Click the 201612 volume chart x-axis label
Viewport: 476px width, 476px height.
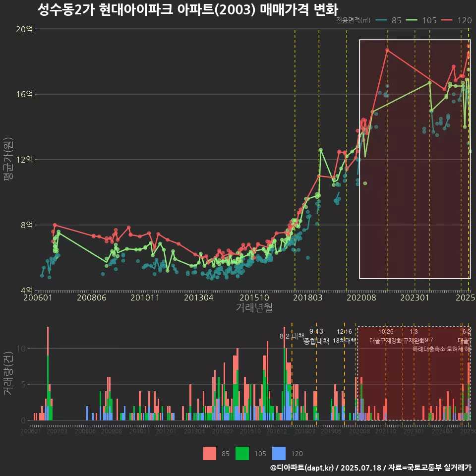click(x=277, y=431)
